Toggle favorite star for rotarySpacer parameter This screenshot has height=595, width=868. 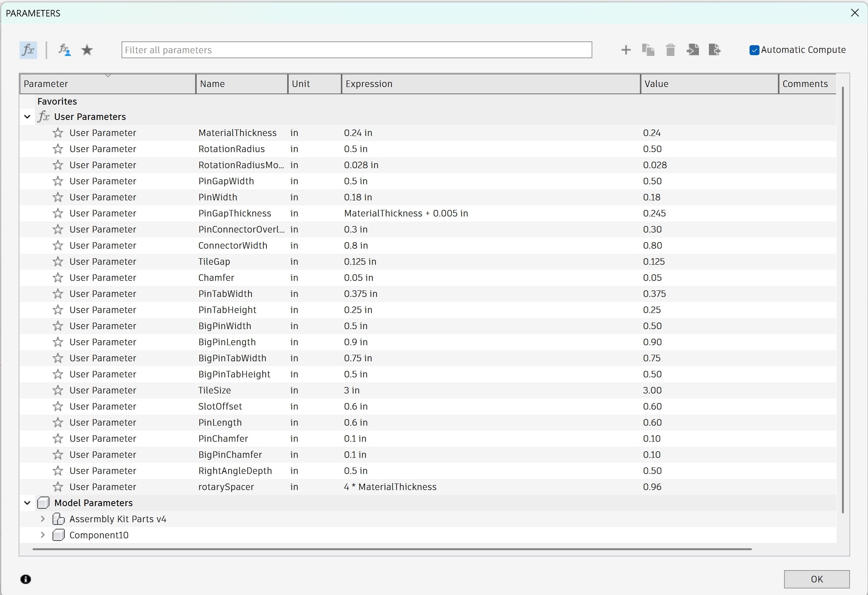(x=58, y=487)
